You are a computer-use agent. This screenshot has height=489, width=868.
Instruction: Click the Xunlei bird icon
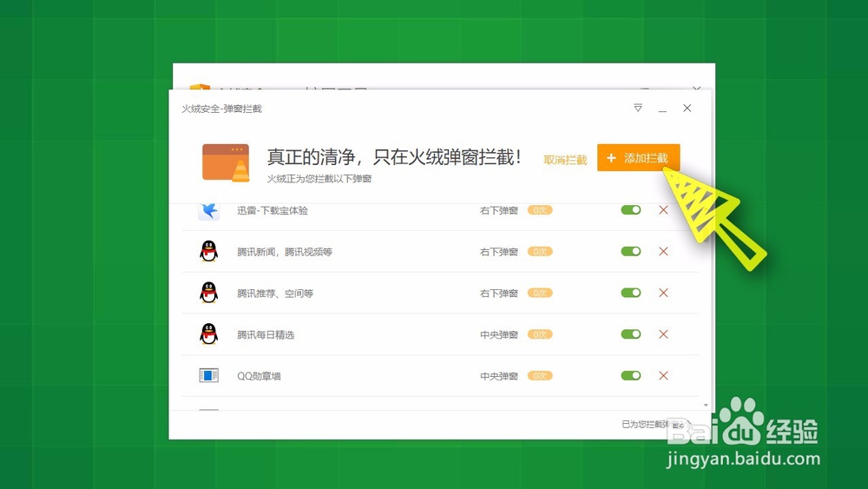click(208, 210)
